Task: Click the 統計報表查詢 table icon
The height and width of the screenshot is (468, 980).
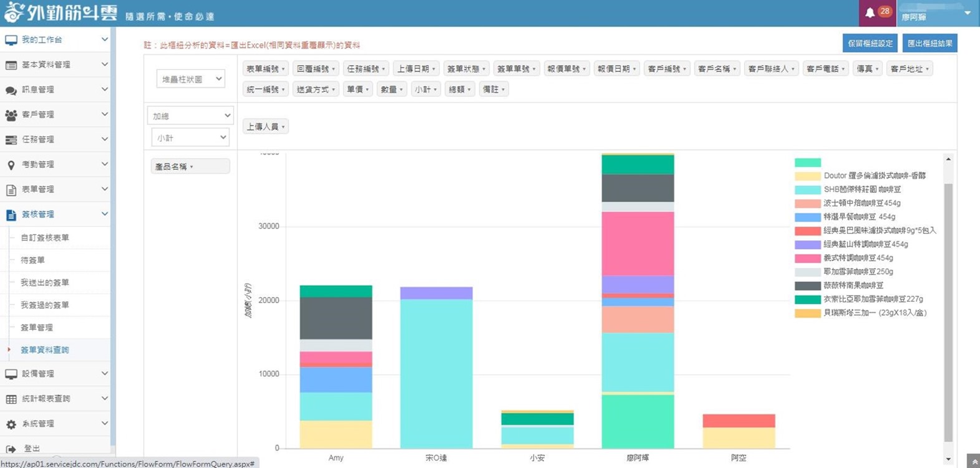Action: 11,399
